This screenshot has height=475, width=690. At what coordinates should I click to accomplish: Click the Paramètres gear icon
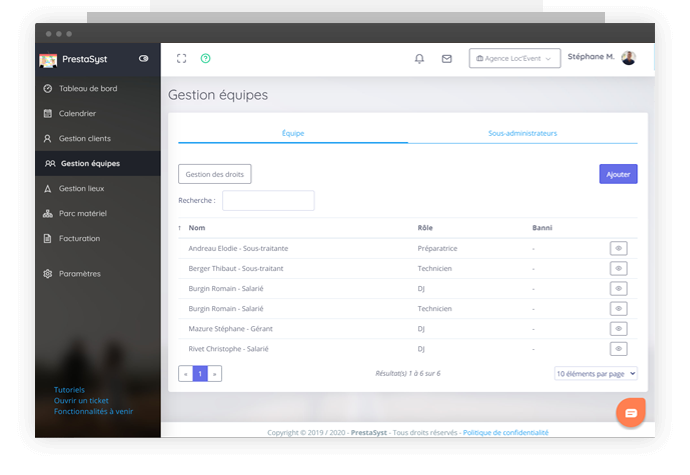48,274
